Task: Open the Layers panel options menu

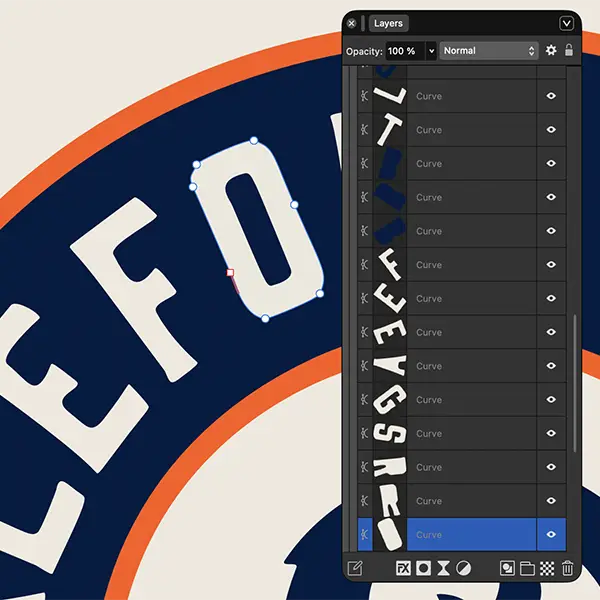Action: pyautogui.click(x=566, y=24)
